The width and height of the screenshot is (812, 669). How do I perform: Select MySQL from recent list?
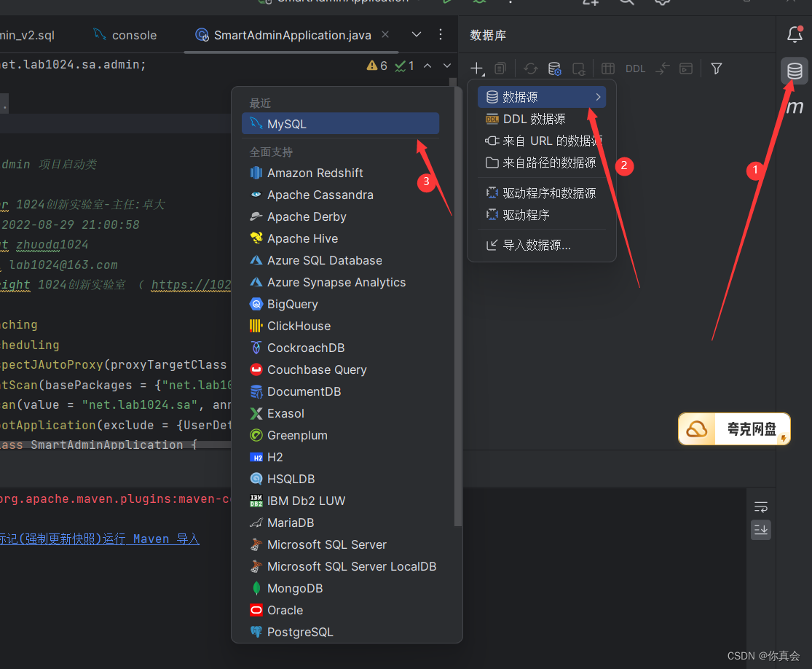tap(340, 124)
